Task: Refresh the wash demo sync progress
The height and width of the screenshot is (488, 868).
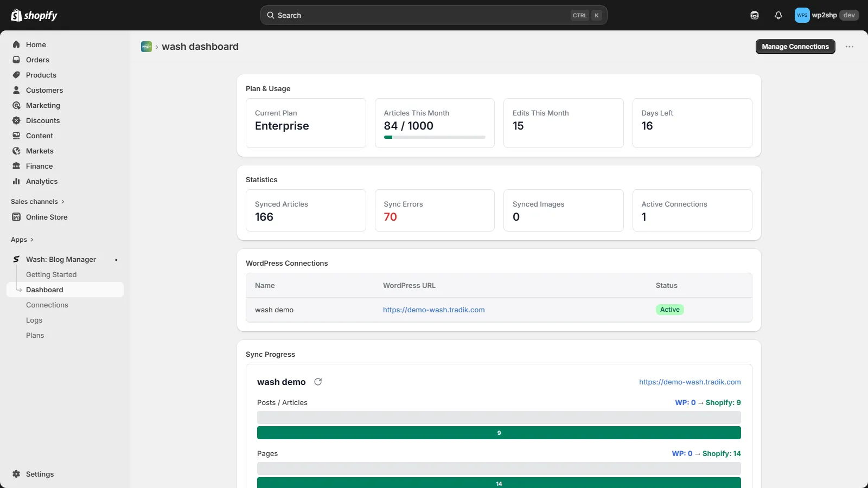Action: [x=318, y=382]
